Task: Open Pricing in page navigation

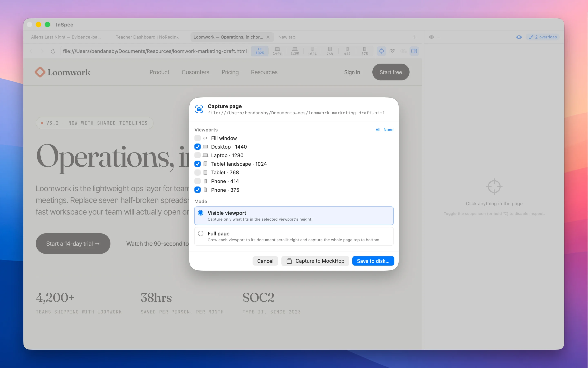Action: click(230, 72)
